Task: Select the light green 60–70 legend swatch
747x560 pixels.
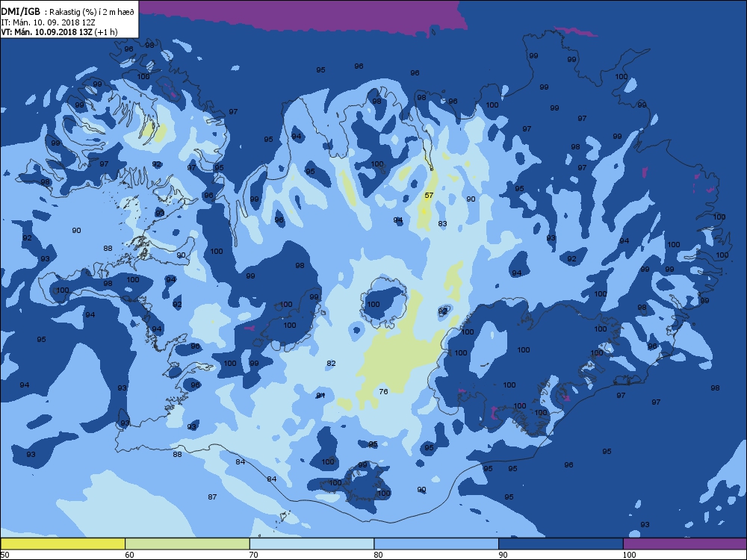Action: click(187, 544)
